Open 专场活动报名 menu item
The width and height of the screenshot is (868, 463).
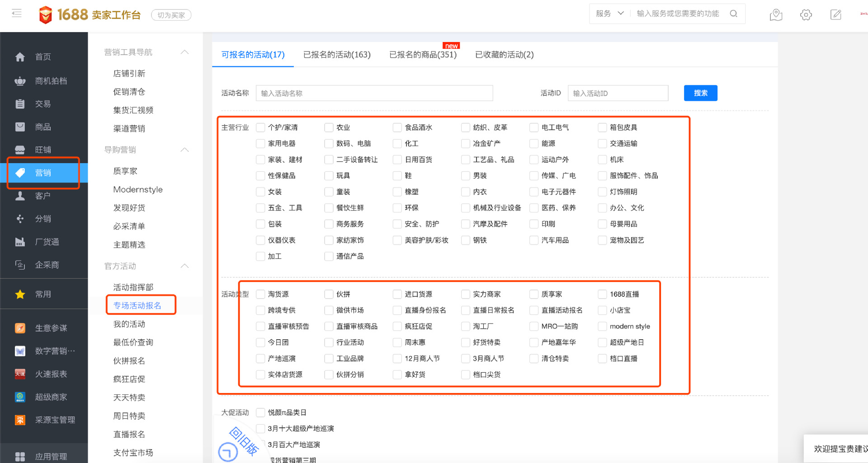pyautogui.click(x=137, y=305)
